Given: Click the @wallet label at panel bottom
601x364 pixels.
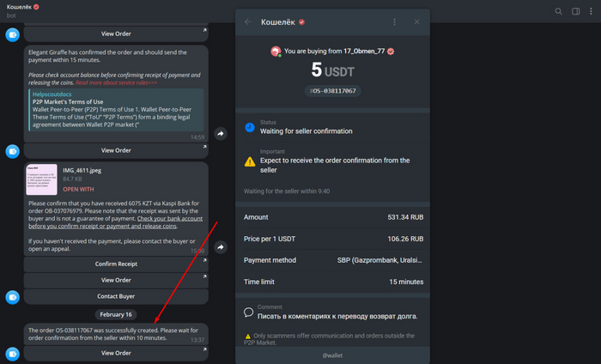Looking at the screenshot, I should tap(333, 354).
